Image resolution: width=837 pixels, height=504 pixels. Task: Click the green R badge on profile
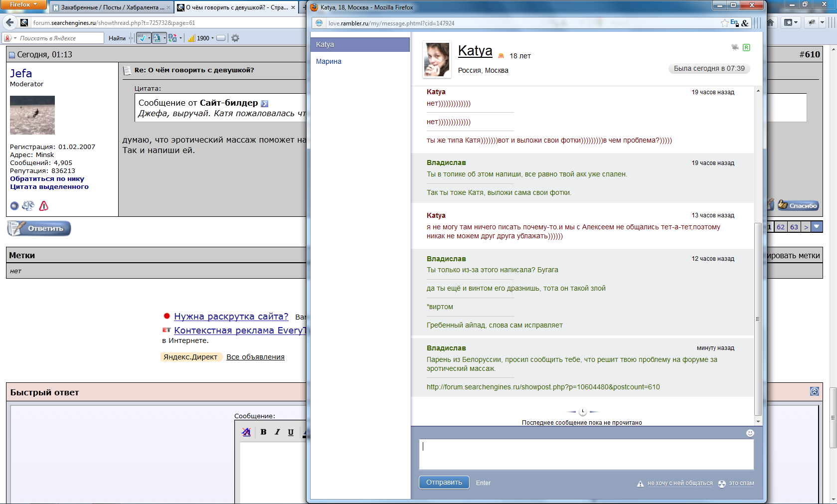746,47
